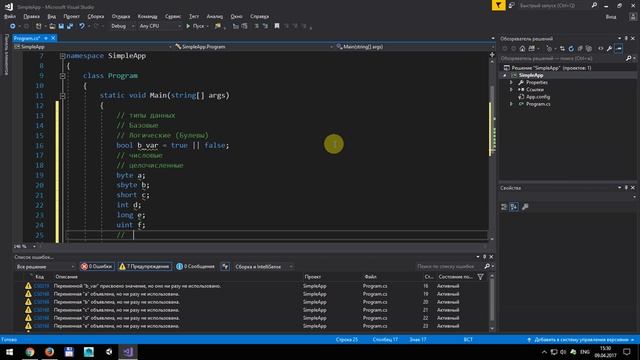Click the user account avatar icon
This screenshot has width=640, height=360.
click(x=633, y=17)
